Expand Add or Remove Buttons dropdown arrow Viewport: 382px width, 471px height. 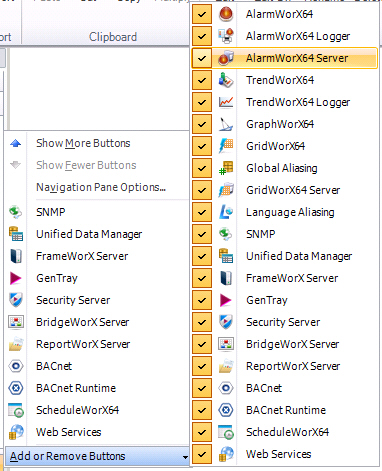click(185, 457)
